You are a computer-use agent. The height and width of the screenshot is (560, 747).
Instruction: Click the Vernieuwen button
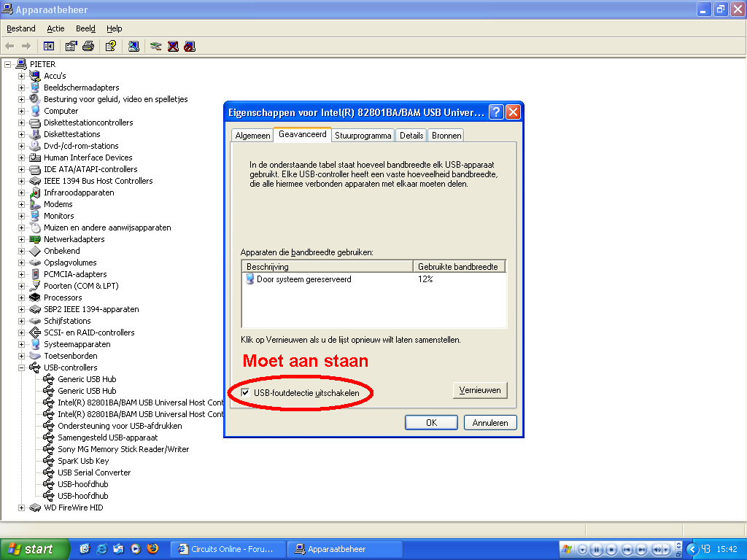pyautogui.click(x=479, y=390)
